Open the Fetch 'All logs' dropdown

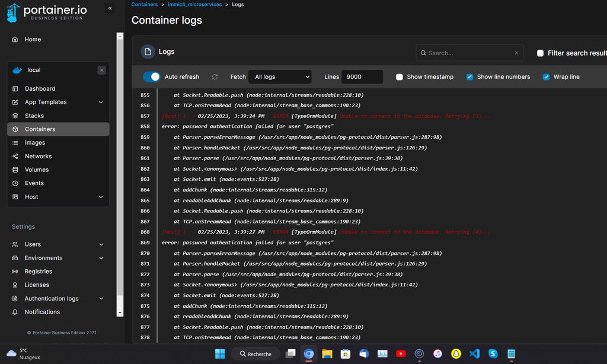[280, 77]
